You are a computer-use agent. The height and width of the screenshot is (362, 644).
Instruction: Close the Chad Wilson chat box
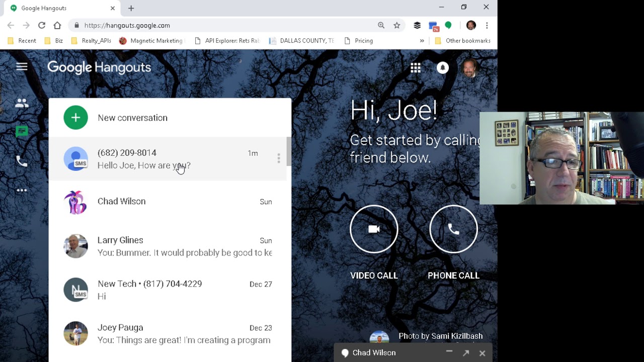[x=482, y=353]
